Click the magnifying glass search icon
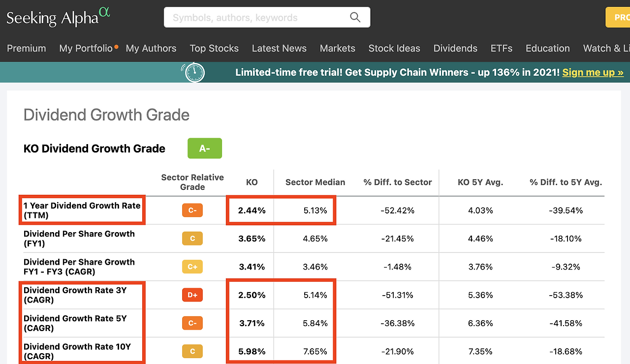630x364 pixels. 355,17
